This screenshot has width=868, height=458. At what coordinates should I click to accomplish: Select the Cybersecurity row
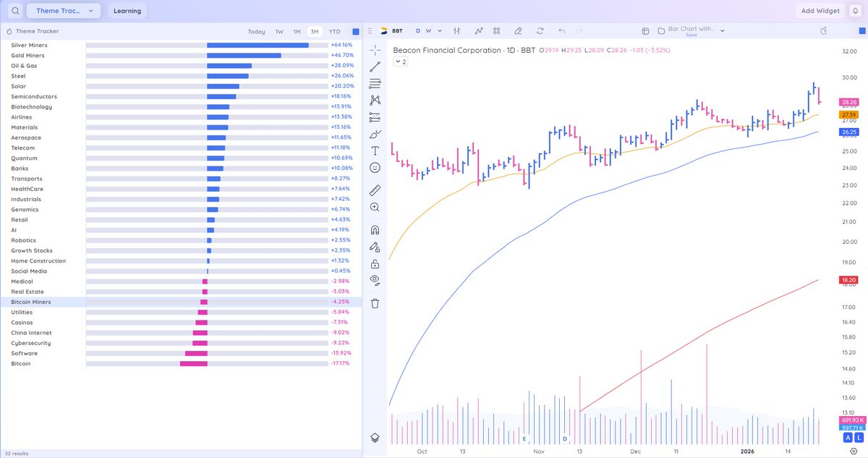182,343
